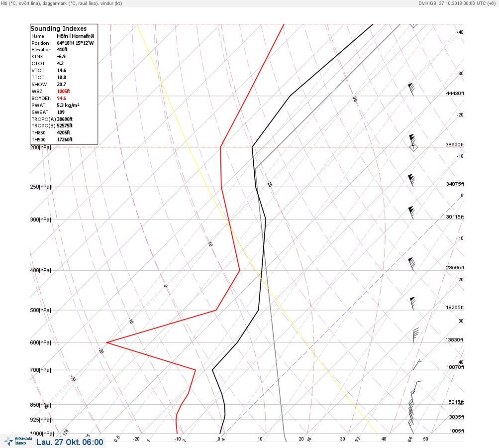Click the 200[hPa] pressure label
Viewport: 499px width, 448px height.
point(40,148)
